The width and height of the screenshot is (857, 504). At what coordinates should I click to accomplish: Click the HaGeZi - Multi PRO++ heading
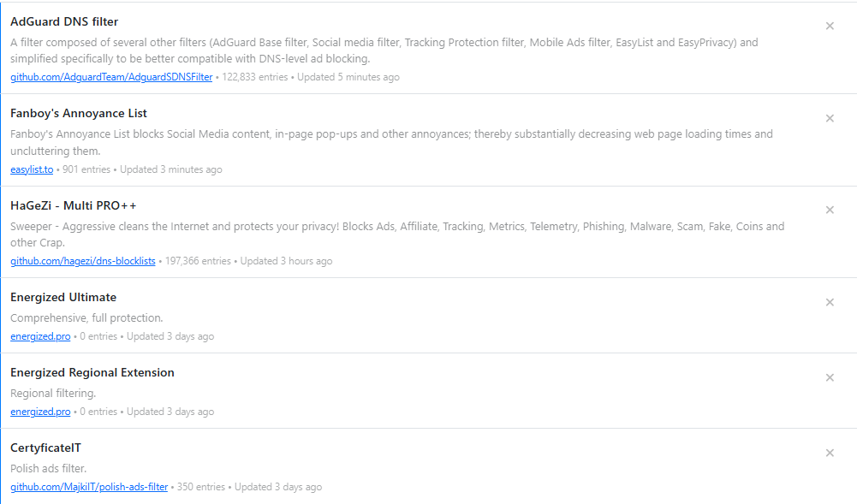[x=74, y=205]
